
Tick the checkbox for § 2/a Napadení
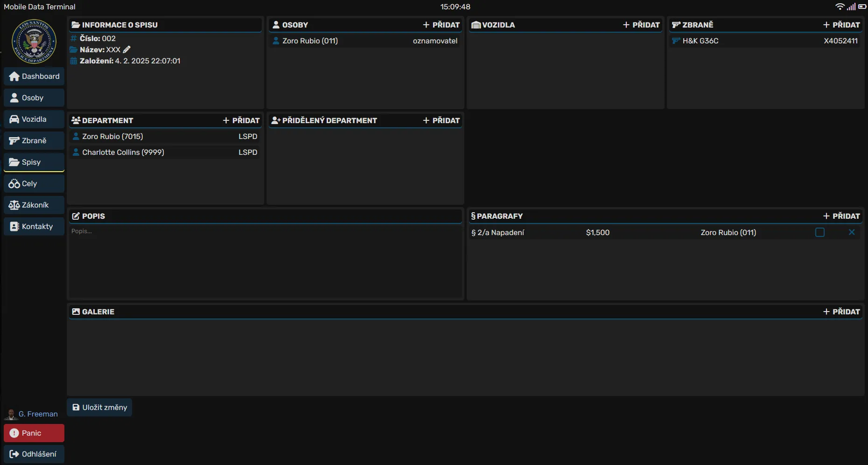click(820, 232)
